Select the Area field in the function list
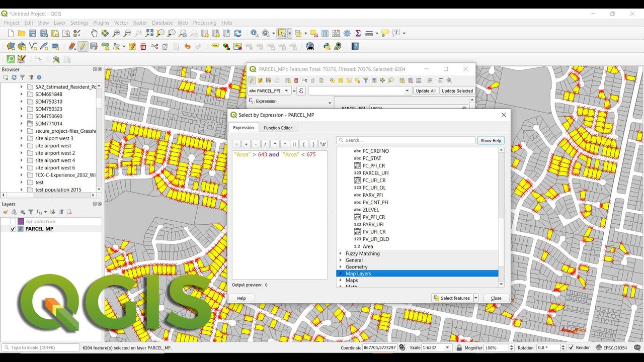Image resolution: width=644 pixels, height=362 pixels. tap(368, 246)
